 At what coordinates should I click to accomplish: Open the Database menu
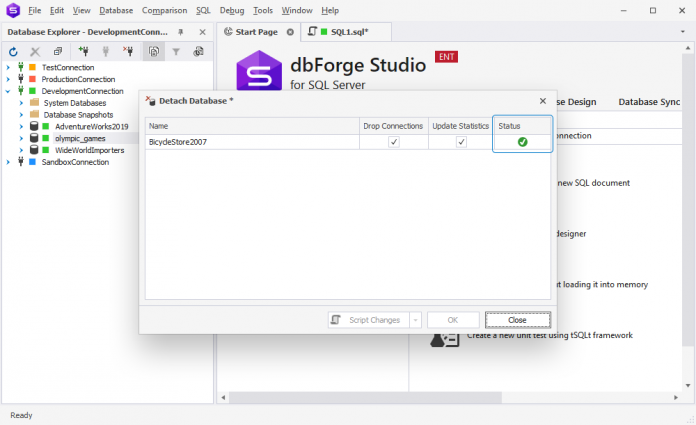click(116, 10)
